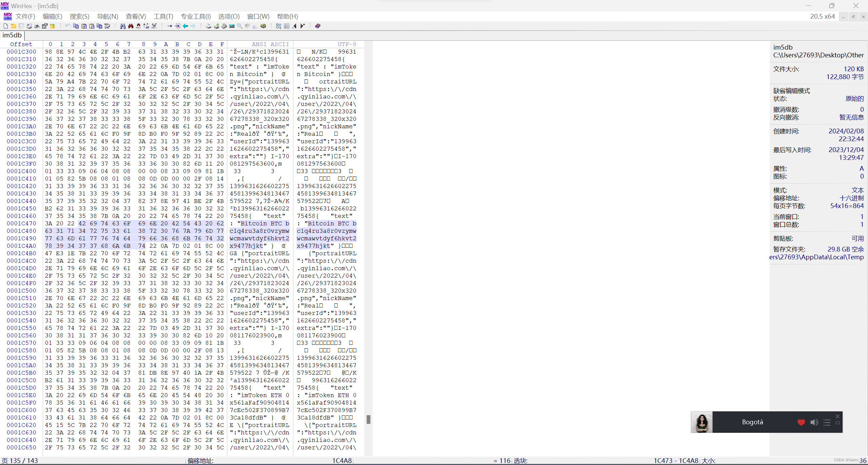Mute the music widget speaker
This screenshot has width=868, height=465.
[814, 422]
